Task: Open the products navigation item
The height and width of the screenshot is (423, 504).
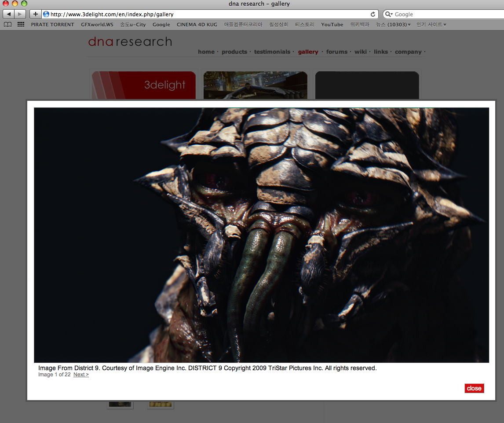Action: point(234,52)
